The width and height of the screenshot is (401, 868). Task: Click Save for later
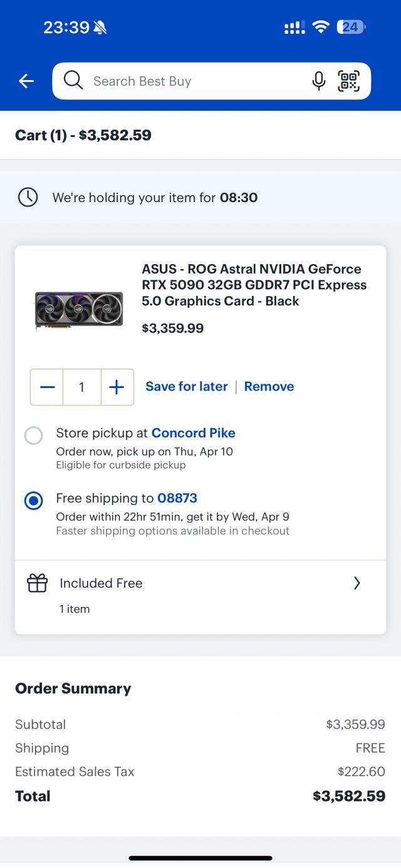(187, 387)
